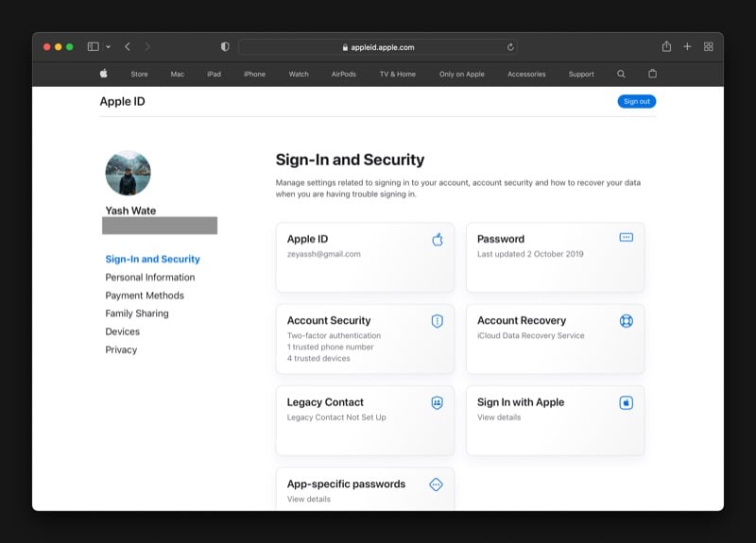Screen dimensions: 756x543
Task: Open Privacy in sidebar
Action: click(x=121, y=349)
